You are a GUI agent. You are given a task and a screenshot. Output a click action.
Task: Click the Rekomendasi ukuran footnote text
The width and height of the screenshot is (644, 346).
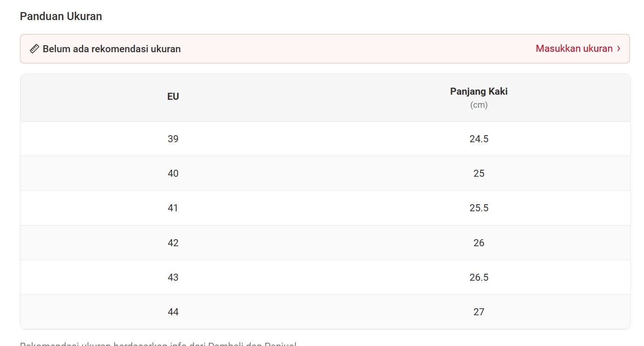pos(158,344)
